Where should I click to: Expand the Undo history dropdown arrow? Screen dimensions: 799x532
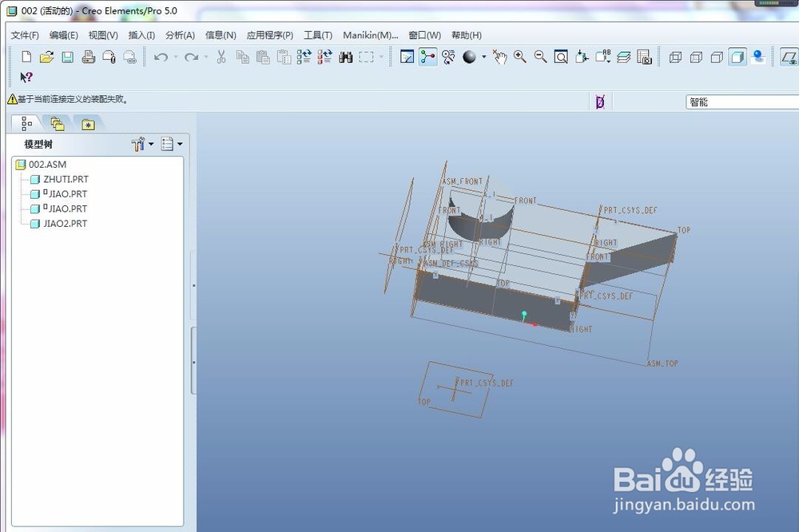176,57
